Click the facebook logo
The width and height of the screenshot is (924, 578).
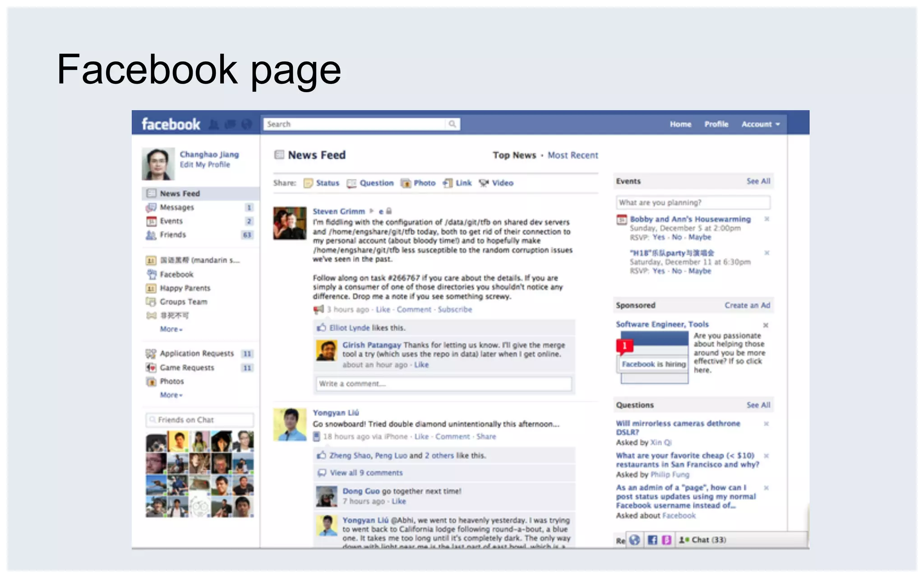click(x=171, y=124)
